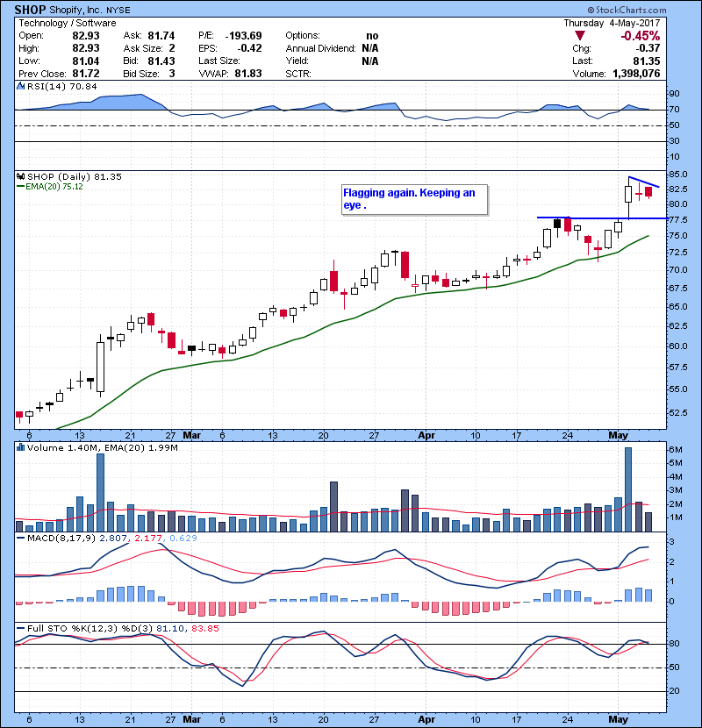The height and width of the screenshot is (728, 702).
Task: Click the blue Full STO legend line marker
Action: point(20,628)
